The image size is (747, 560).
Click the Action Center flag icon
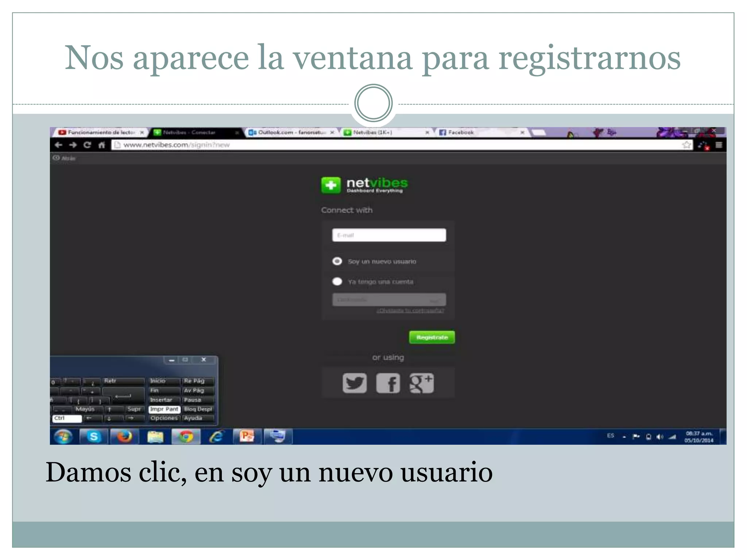coord(636,437)
